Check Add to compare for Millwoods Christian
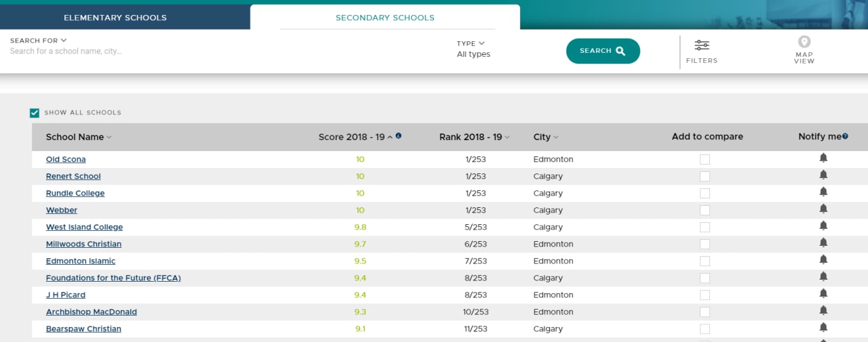This screenshot has height=342, width=868. coord(705,244)
